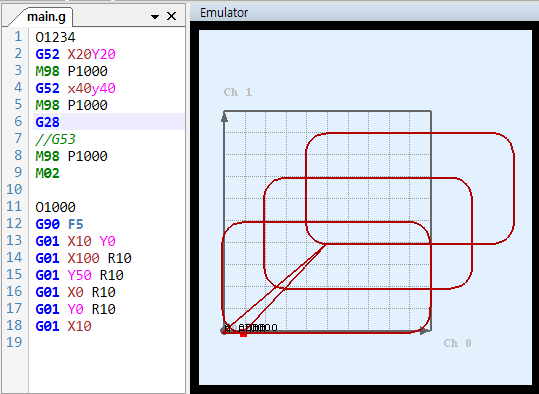Click the horizontal axis arrowhead
The height and width of the screenshot is (394, 539).
click(x=425, y=331)
